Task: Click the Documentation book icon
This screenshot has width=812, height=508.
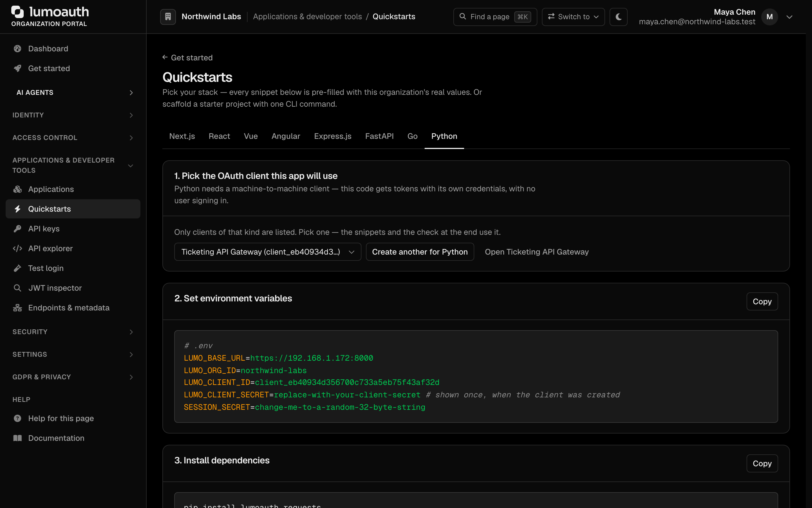Action: click(17, 438)
